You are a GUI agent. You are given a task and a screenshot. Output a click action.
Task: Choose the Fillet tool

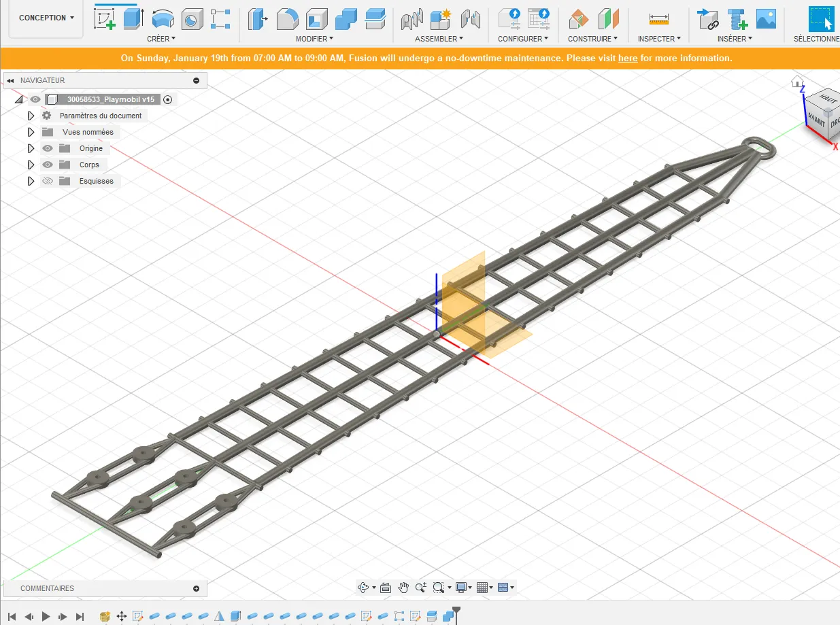(287, 18)
